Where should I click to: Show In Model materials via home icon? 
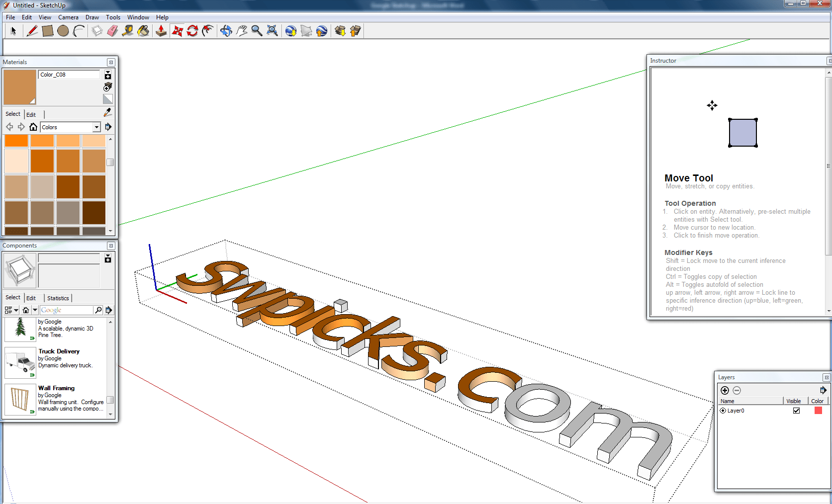click(33, 127)
